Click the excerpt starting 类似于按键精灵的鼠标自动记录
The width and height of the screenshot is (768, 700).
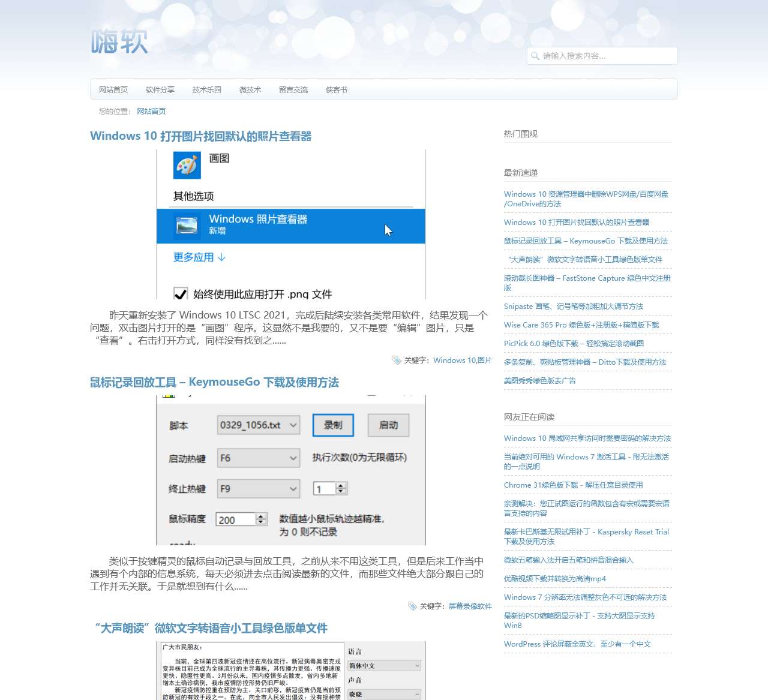(287, 573)
